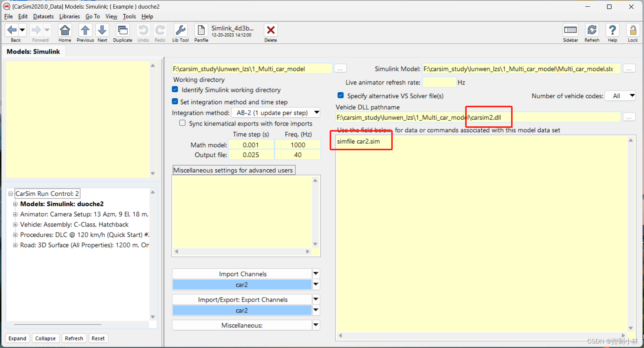
Task: Click the Forward arrow icon
Action: (x=36, y=30)
